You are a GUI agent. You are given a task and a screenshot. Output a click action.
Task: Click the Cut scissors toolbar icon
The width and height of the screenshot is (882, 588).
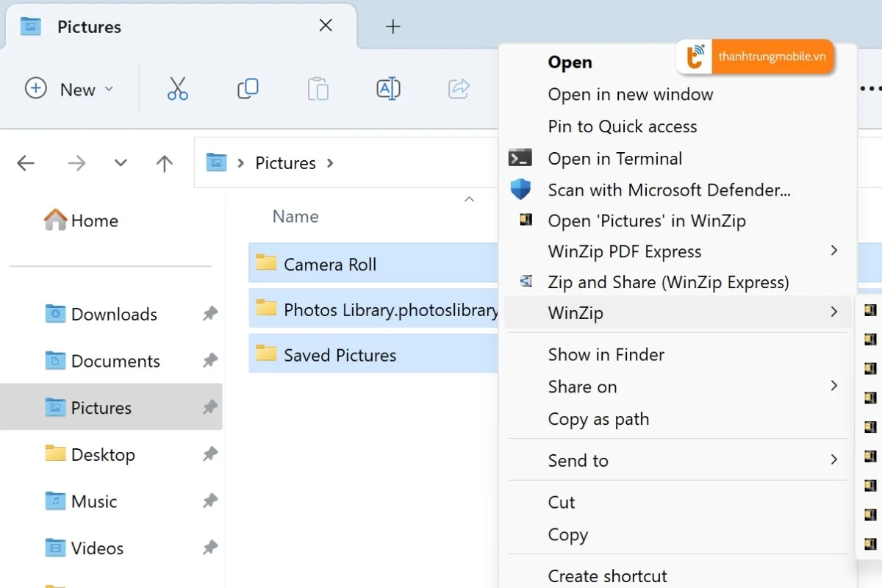pyautogui.click(x=177, y=89)
